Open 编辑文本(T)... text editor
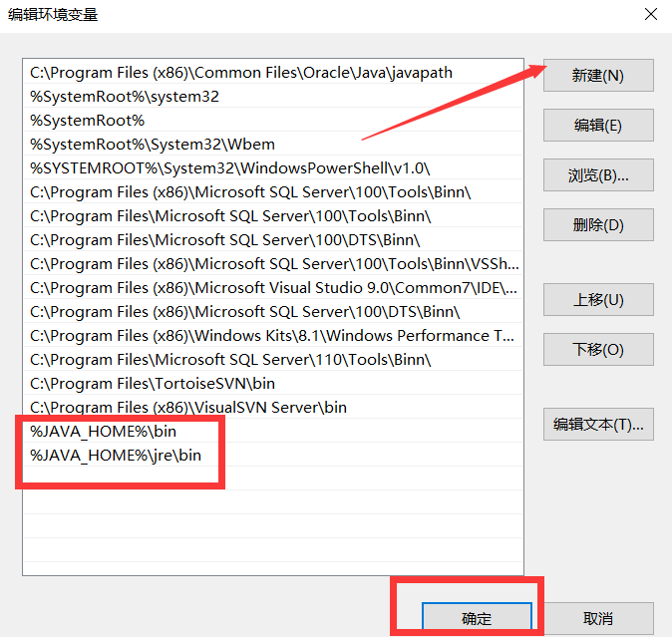Screen dimensions: 672x637 point(598,424)
